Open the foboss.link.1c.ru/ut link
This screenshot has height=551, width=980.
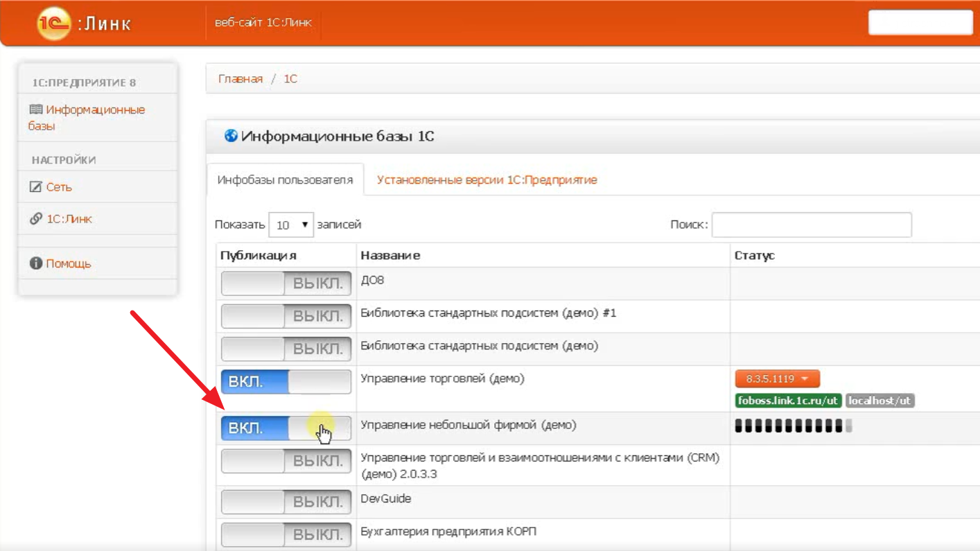point(788,401)
